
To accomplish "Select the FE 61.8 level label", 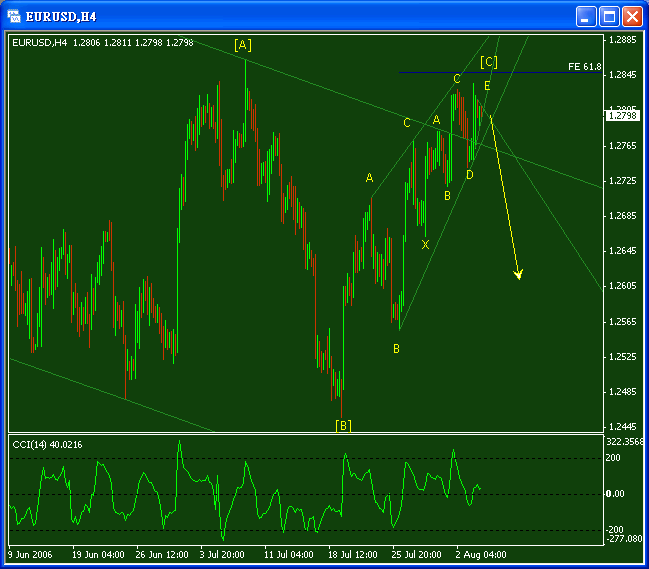I will coord(584,67).
